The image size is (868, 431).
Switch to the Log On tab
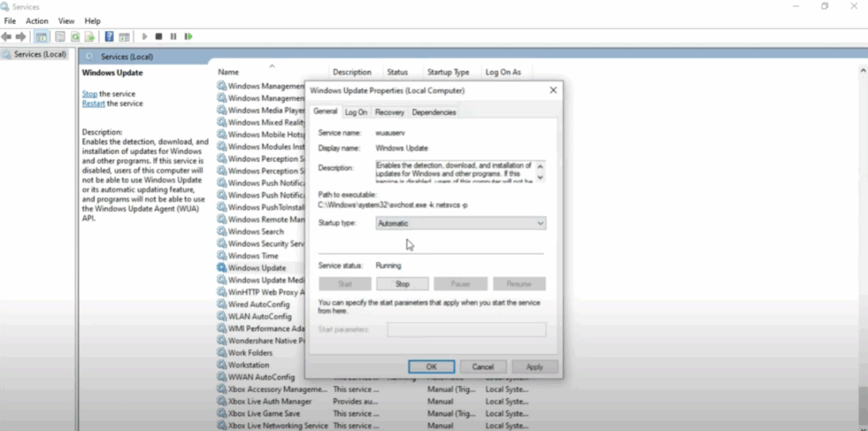click(x=356, y=113)
